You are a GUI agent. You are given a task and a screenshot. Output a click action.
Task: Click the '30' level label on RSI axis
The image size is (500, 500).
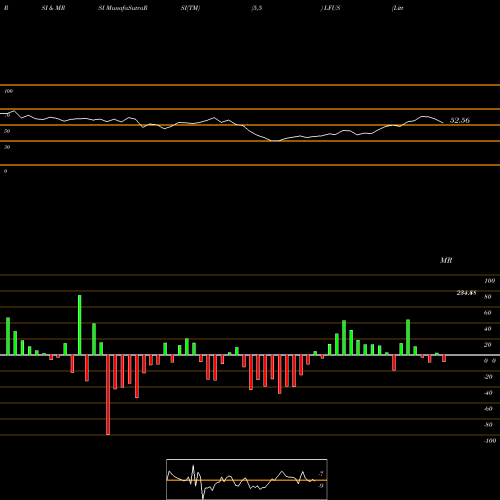tap(7, 147)
